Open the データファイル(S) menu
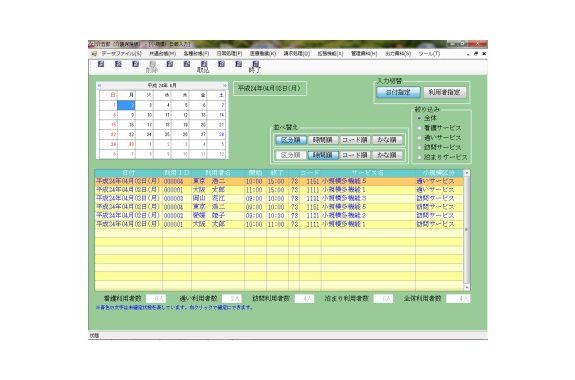This screenshot has height=380, width=575. pyautogui.click(x=121, y=54)
